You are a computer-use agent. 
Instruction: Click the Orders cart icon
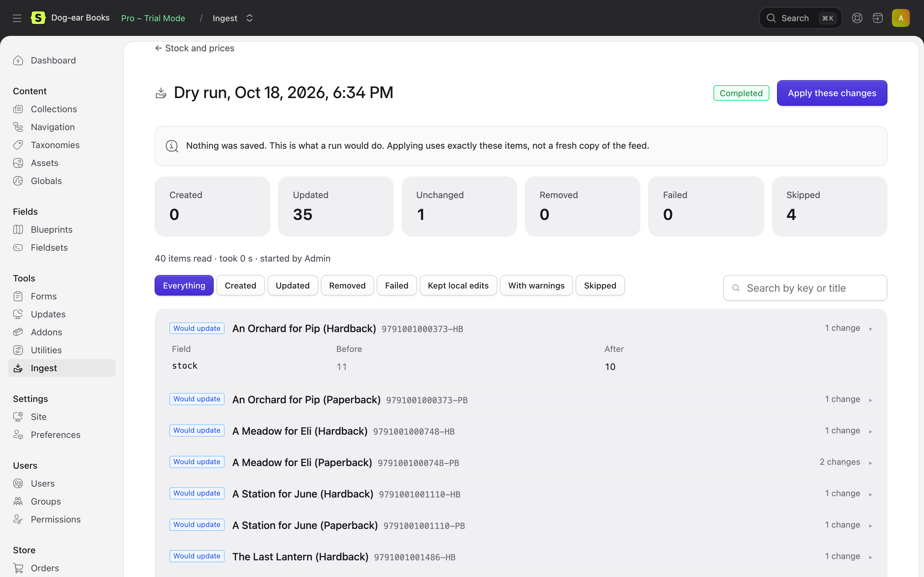[x=18, y=568]
